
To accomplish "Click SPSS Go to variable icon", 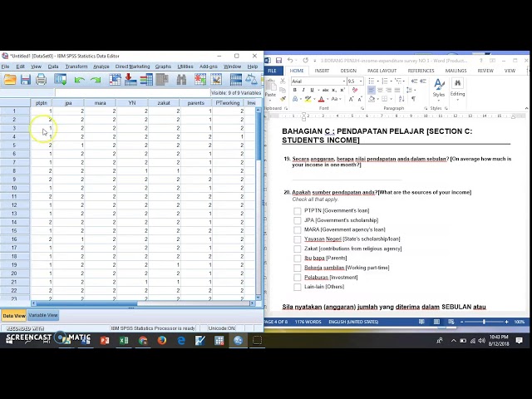I will pos(131,80).
